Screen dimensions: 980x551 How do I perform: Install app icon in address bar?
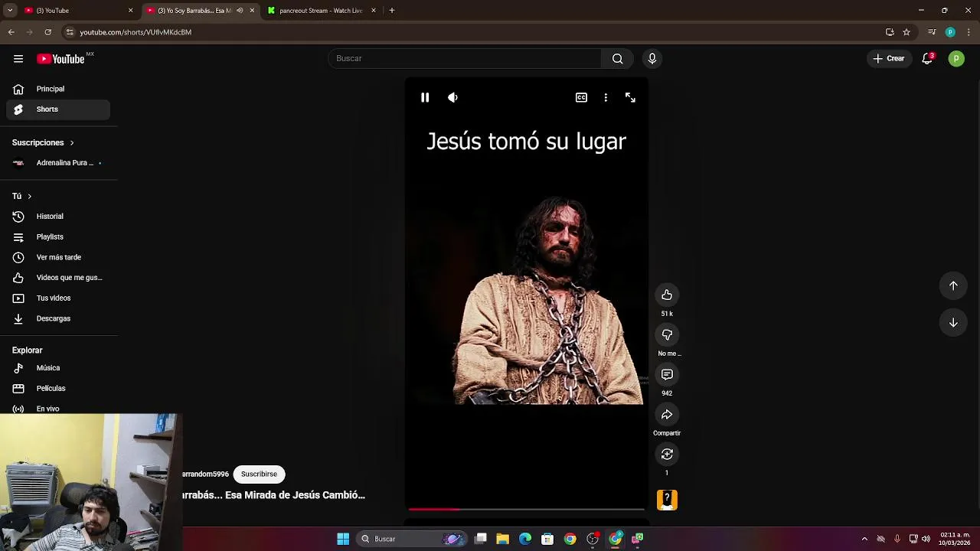[x=890, y=32]
